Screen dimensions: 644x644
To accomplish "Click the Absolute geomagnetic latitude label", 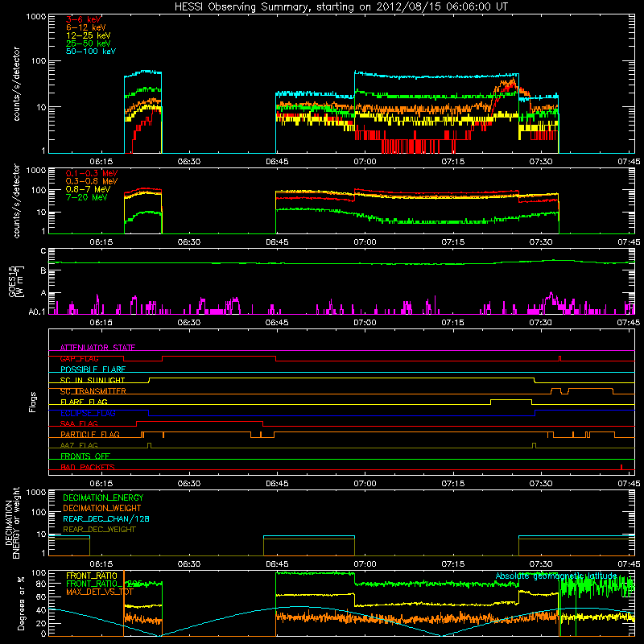I will (x=556, y=576).
